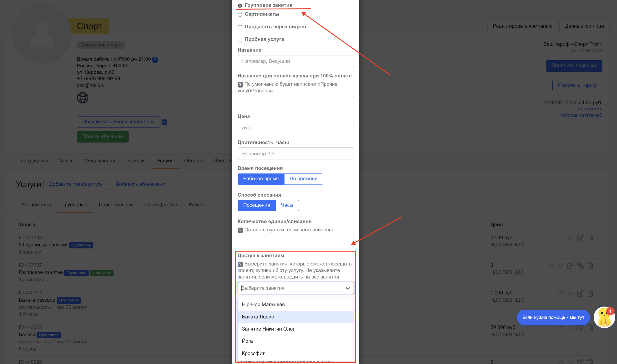Expand the Выберите занятия dropdown arrow
This screenshot has height=364, width=617.
pos(348,288)
